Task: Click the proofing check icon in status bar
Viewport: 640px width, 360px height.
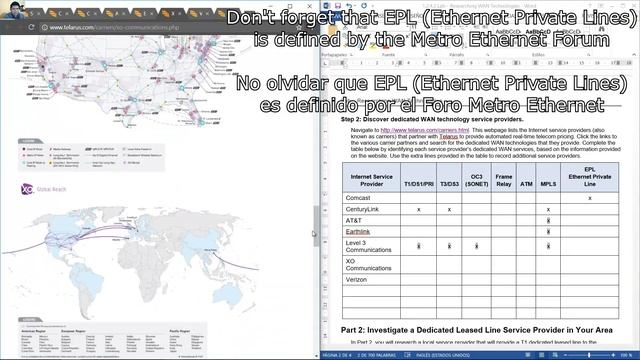Action: 407,356
